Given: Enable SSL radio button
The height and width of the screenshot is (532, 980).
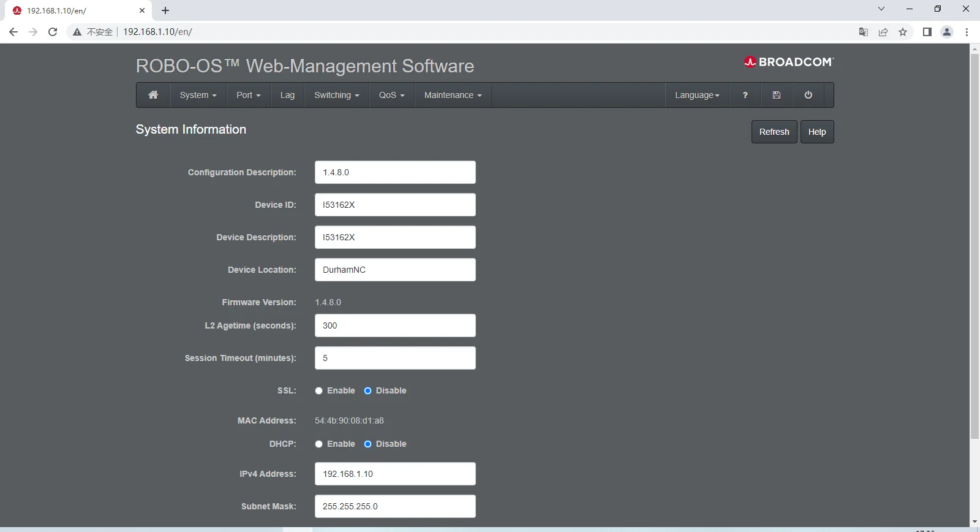Looking at the screenshot, I should 319,390.
